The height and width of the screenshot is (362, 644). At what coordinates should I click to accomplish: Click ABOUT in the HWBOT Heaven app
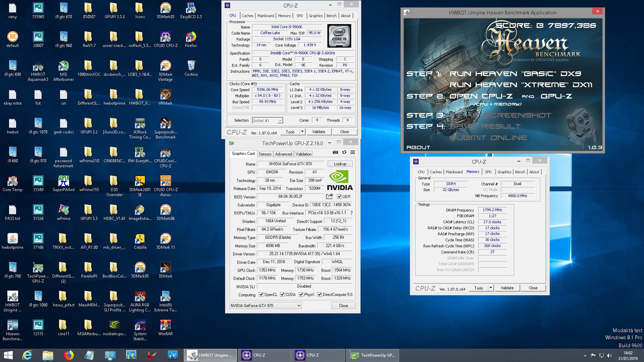point(418,147)
